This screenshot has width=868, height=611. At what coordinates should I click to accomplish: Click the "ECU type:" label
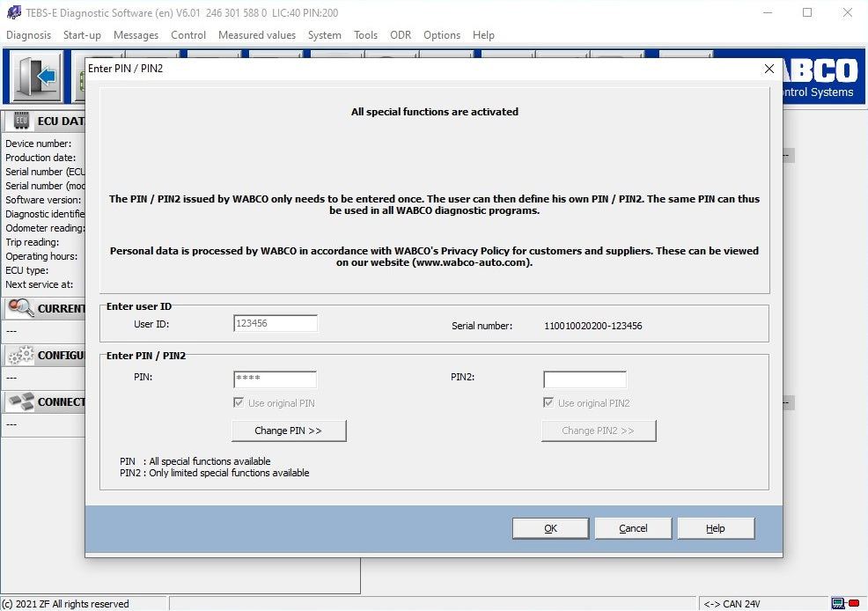(27, 270)
